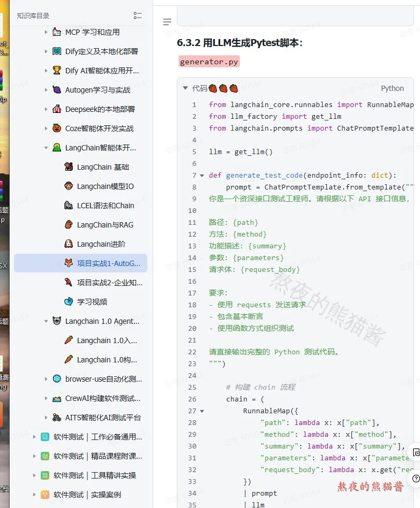This screenshot has height=508, width=420.
Task: Expand the 软件测试 | 工作必备通用 node arrow
Action: (x=34, y=437)
